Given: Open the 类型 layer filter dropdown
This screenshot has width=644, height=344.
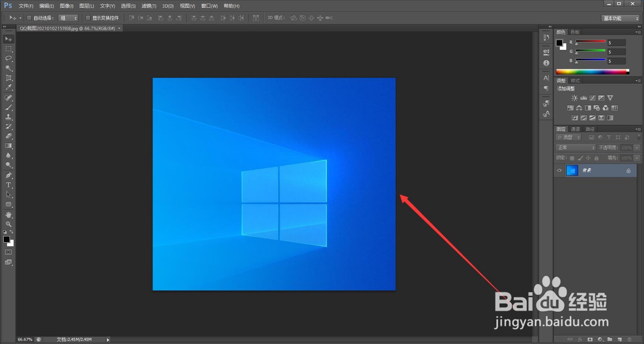Looking at the screenshot, I should 569,137.
